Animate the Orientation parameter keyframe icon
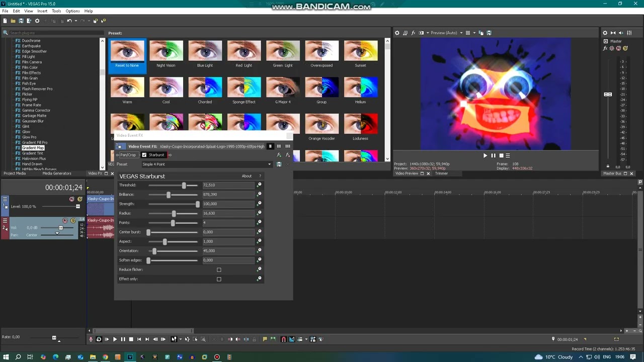Image resolution: width=644 pixels, height=362 pixels. pos(259,250)
